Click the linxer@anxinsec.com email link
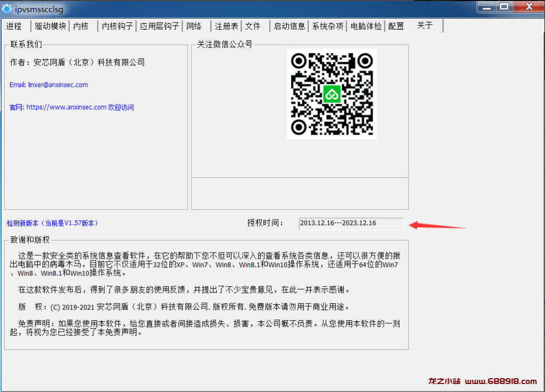Viewport: 545px width, 392px height. pos(48,85)
